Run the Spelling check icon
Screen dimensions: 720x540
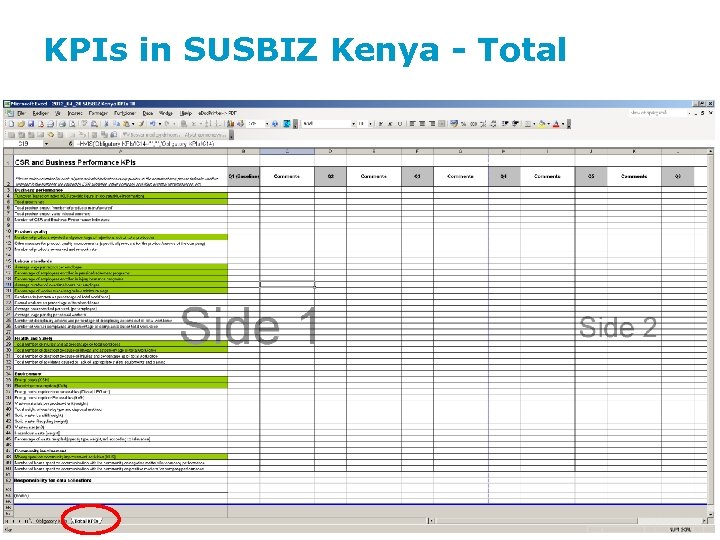84,124
